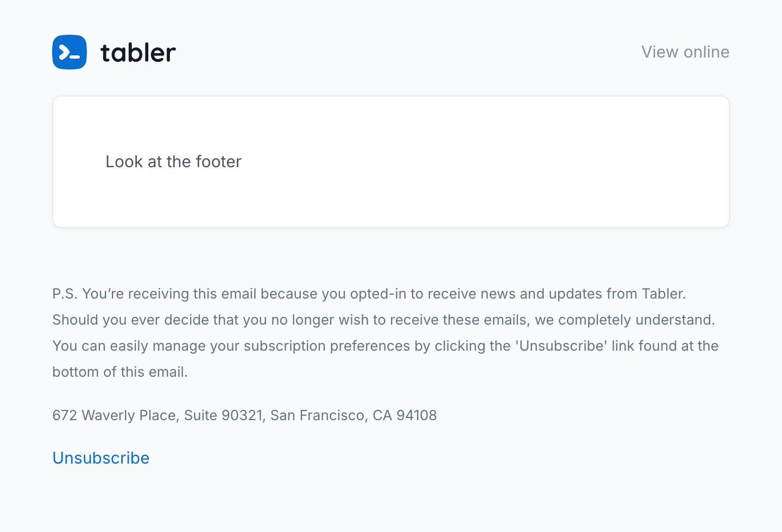Click the "Look at the footer" text
782x532 pixels.
pyautogui.click(x=173, y=162)
